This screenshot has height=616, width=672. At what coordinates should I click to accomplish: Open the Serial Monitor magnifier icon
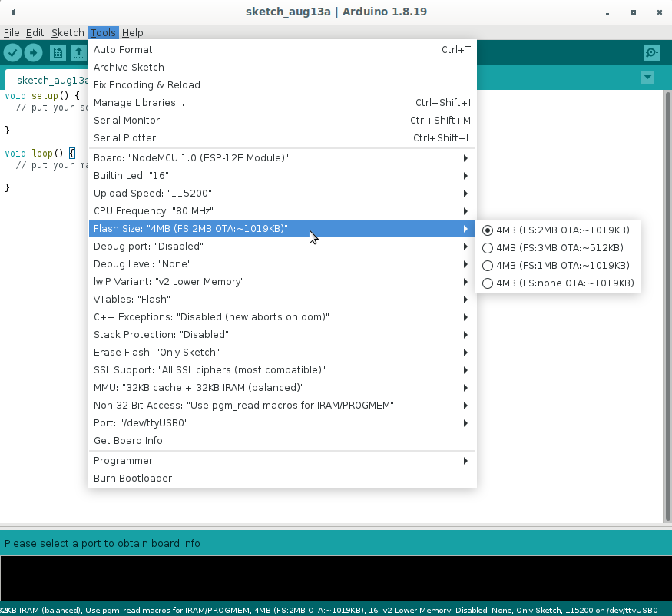(651, 53)
